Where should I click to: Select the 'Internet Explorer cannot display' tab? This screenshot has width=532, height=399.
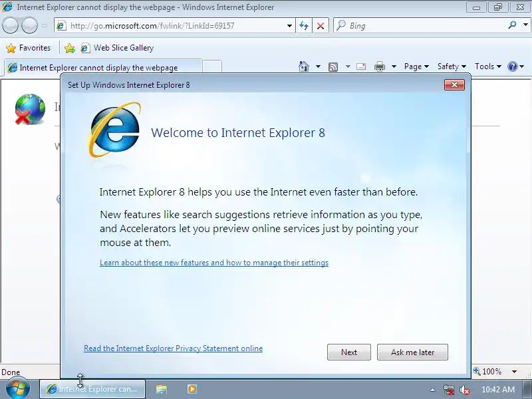tap(103, 67)
